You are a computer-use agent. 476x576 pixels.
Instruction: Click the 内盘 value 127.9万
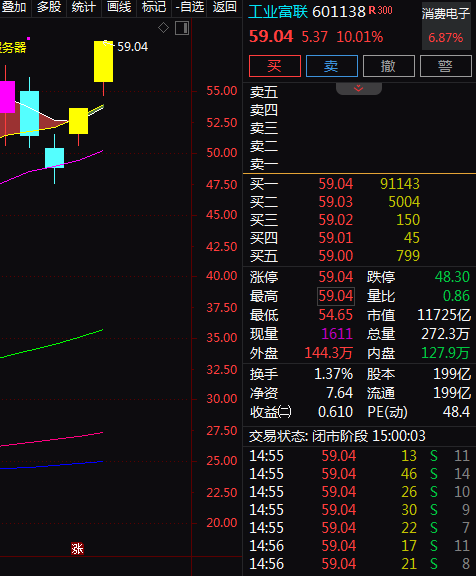point(445,353)
